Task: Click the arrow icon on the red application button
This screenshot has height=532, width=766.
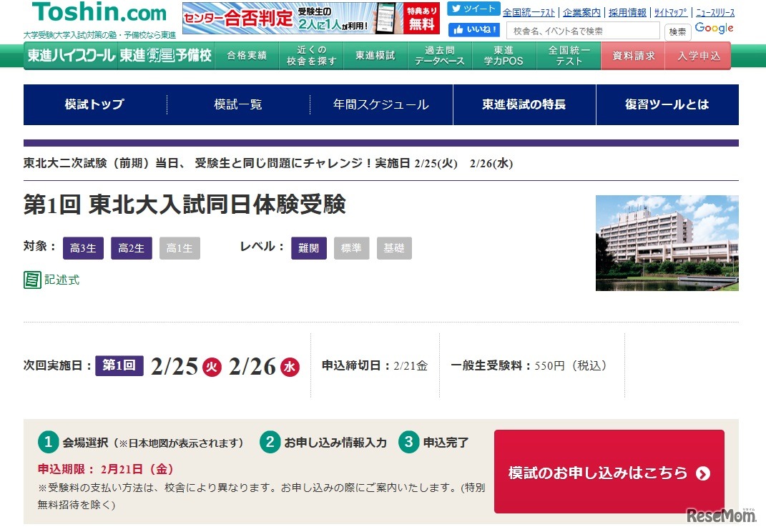Action: (702, 473)
